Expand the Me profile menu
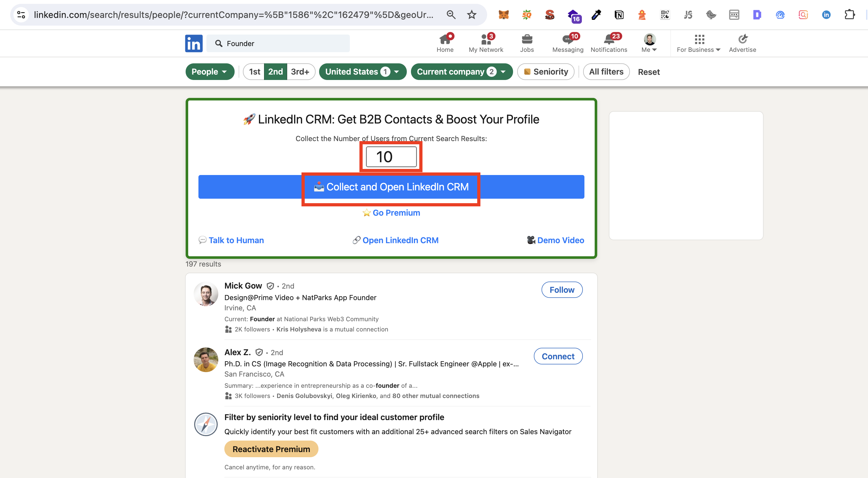This screenshot has width=868, height=478. click(x=649, y=43)
